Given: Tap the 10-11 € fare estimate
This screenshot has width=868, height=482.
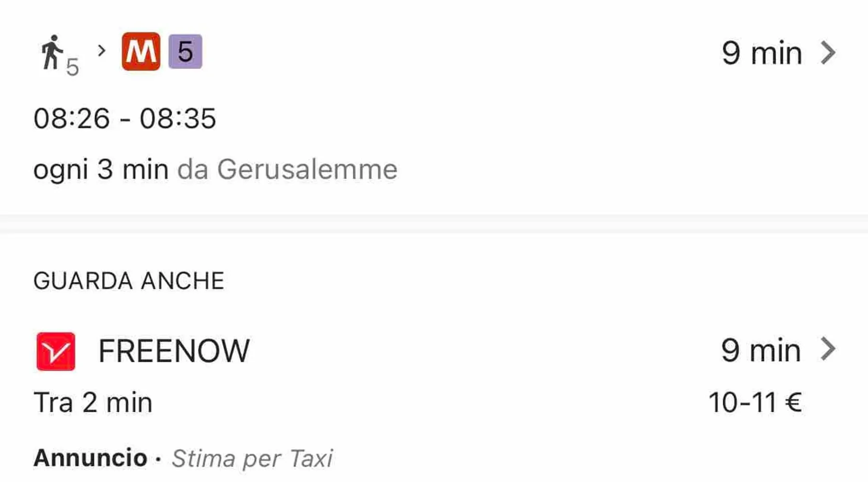Looking at the screenshot, I should point(755,402).
